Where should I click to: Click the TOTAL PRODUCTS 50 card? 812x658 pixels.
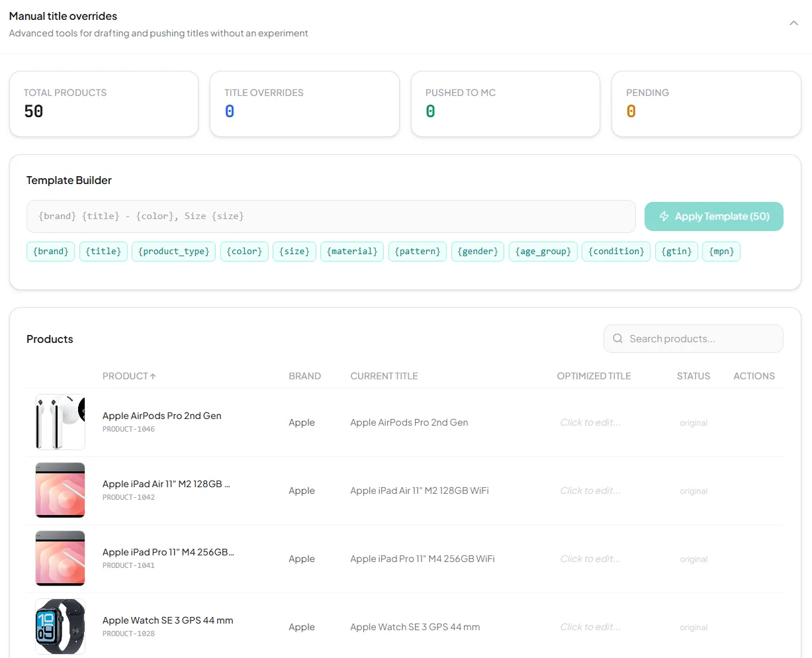104,104
